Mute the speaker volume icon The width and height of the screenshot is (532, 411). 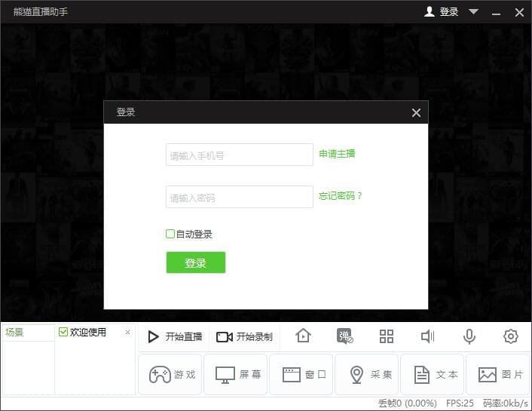[x=427, y=336]
